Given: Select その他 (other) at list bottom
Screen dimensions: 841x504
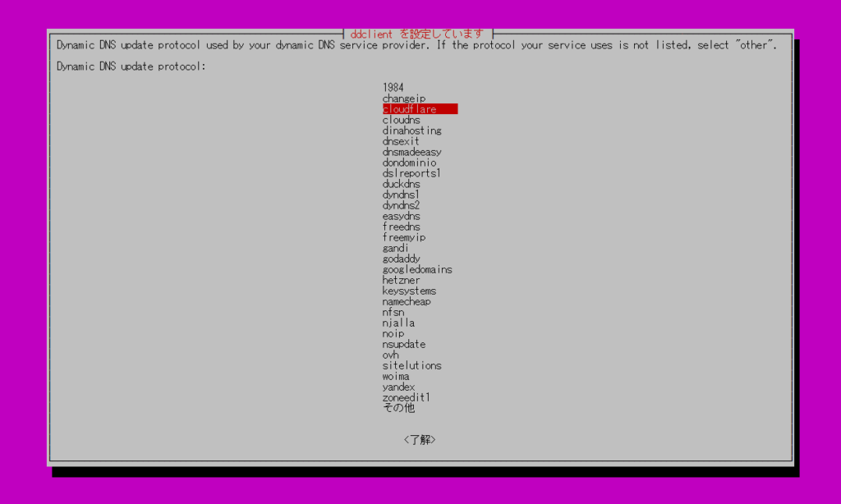Looking at the screenshot, I should (x=398, y=408).
